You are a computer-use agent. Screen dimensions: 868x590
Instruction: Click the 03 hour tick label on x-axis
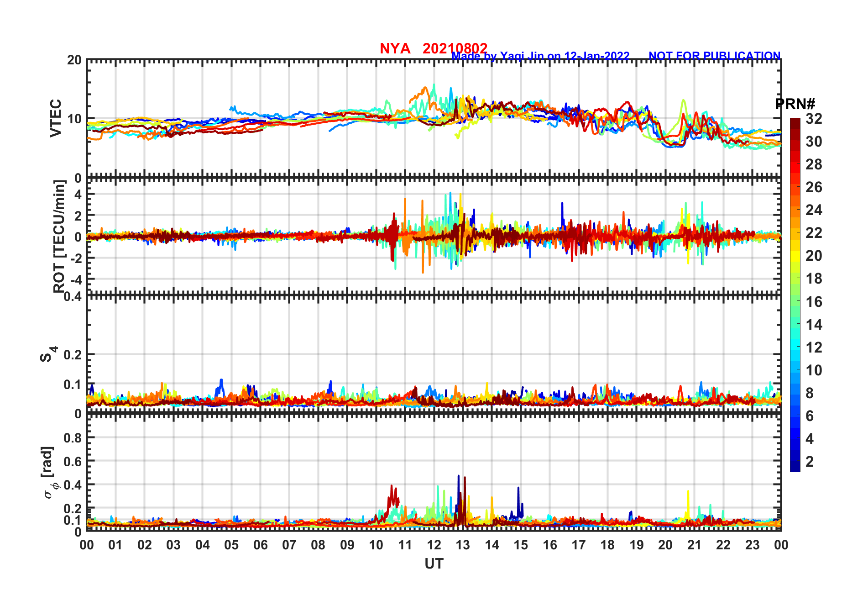[x=173, y=545]
